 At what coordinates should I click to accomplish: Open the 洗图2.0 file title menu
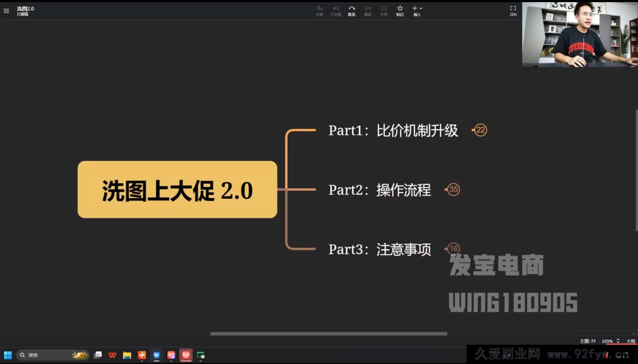(24, 9)
